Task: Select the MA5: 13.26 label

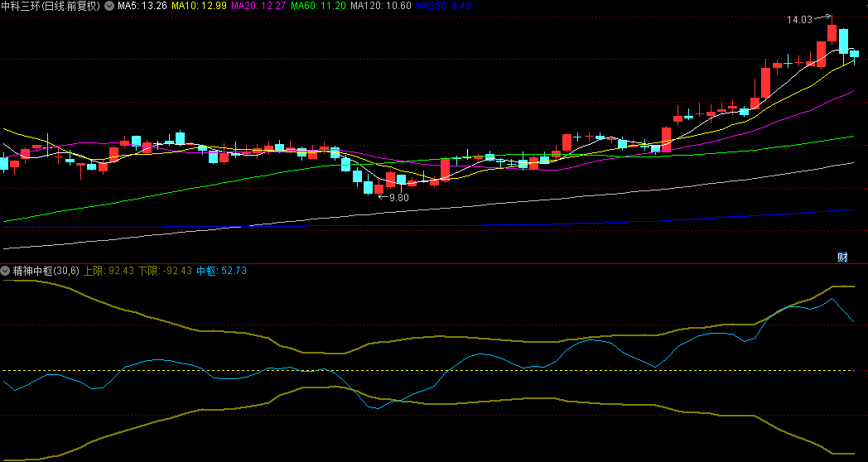Action: coord(142,6)
